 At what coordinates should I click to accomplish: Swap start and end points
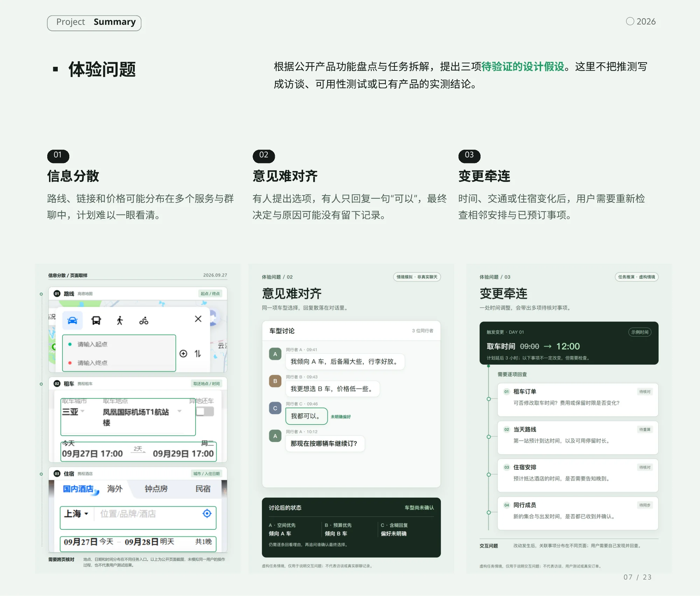click(x=198, y=354)
